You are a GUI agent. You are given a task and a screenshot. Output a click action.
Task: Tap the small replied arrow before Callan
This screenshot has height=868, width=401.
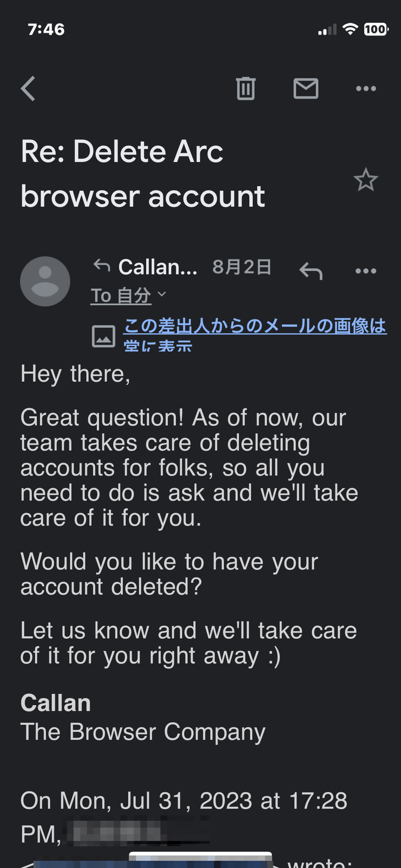click(102, 265)
